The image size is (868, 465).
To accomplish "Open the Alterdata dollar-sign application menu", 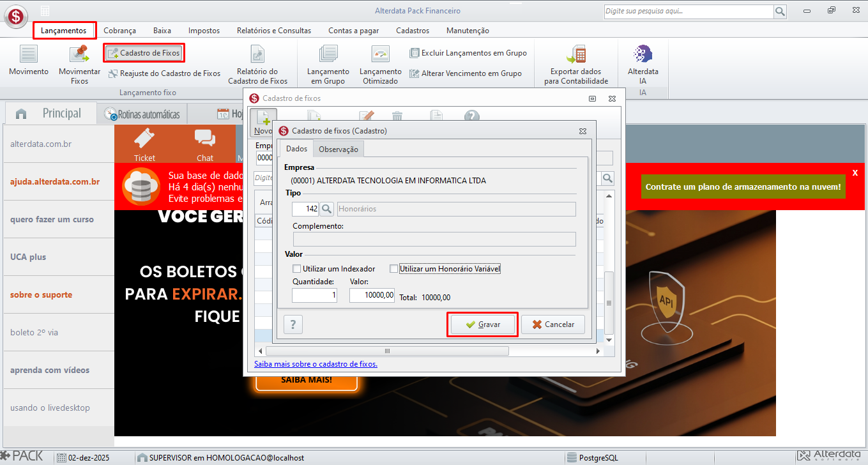I will pyautogui.click(x=16, y=15).
